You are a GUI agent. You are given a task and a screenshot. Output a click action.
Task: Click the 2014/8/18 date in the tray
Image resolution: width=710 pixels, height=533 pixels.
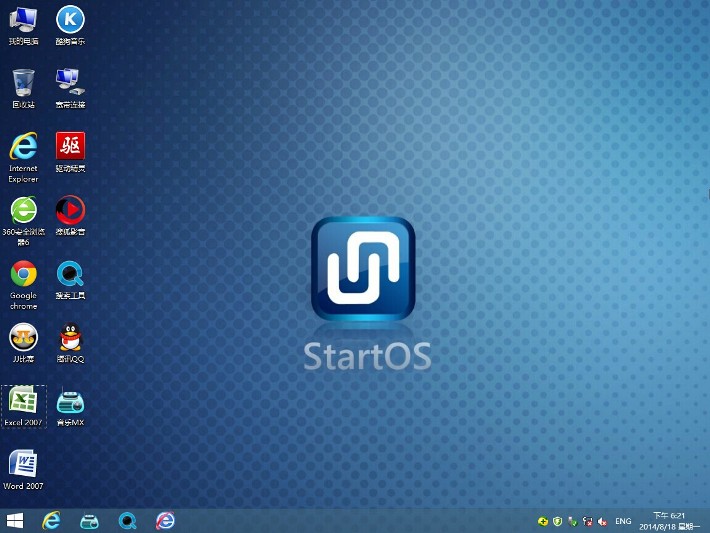(657, 527)
